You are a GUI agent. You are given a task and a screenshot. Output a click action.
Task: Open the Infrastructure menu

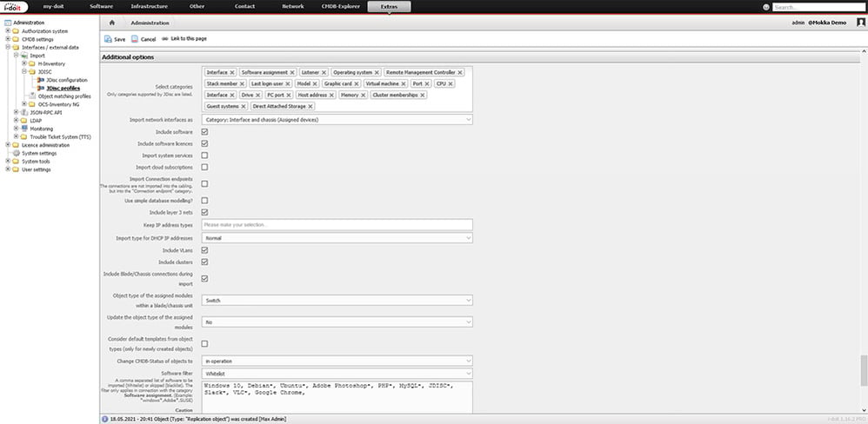150,7
